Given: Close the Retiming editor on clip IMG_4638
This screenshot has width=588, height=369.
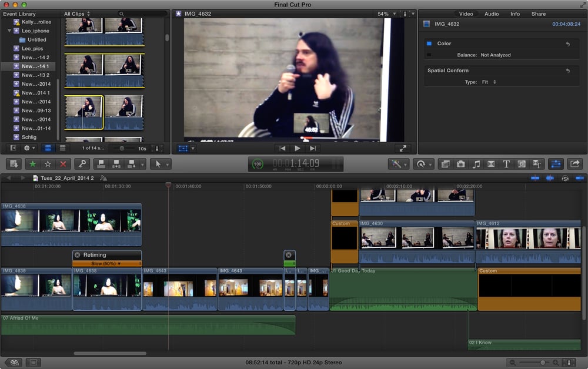Looking at the screenshot, I should point(78,255).
